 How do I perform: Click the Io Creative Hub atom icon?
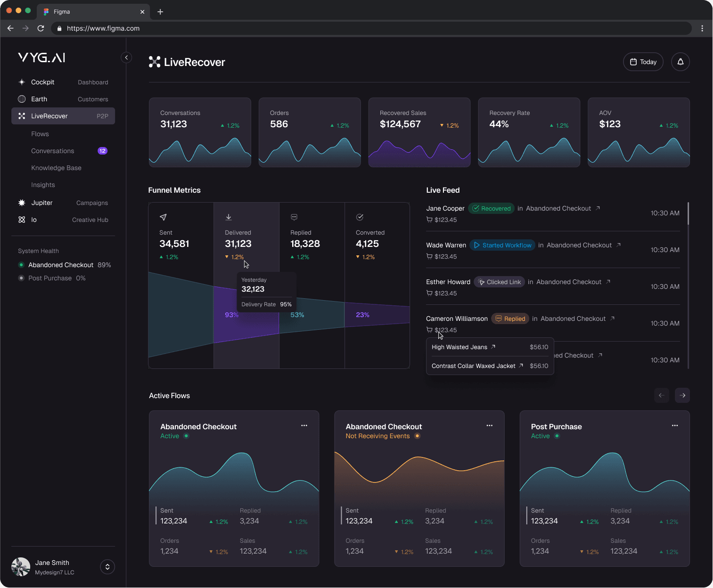(22, 220)
